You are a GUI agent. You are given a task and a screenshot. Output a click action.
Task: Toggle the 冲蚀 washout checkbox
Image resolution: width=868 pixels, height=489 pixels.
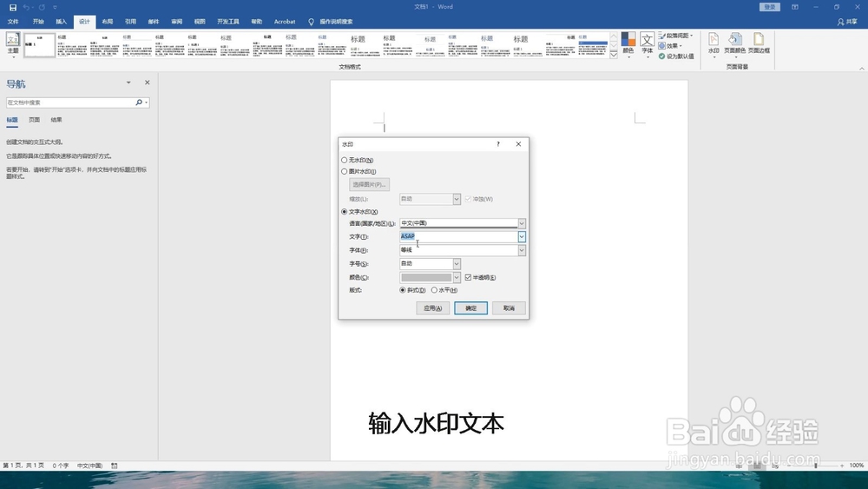coord(469,199)
